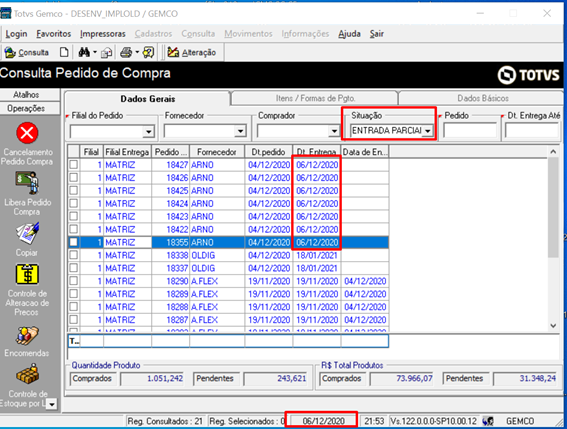Click the Cancelamento Pedido Compra red X icon
567x429 pixels.
click(27, 133)
